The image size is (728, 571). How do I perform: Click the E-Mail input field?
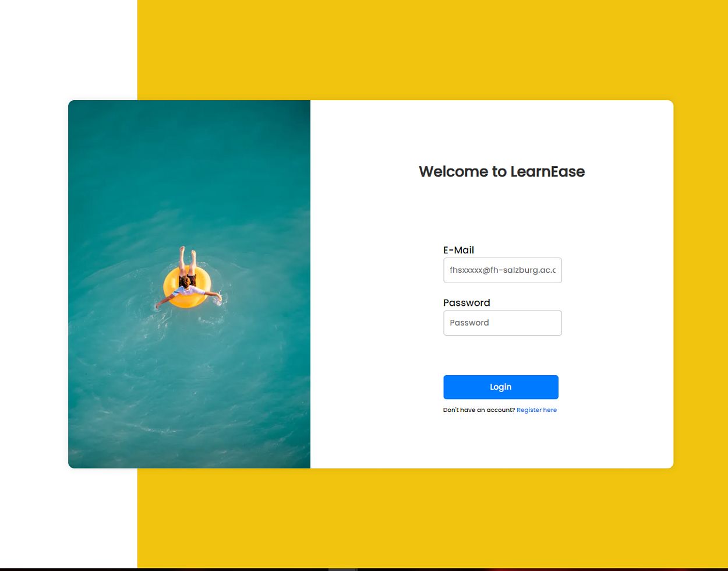[x=502, y=270]
